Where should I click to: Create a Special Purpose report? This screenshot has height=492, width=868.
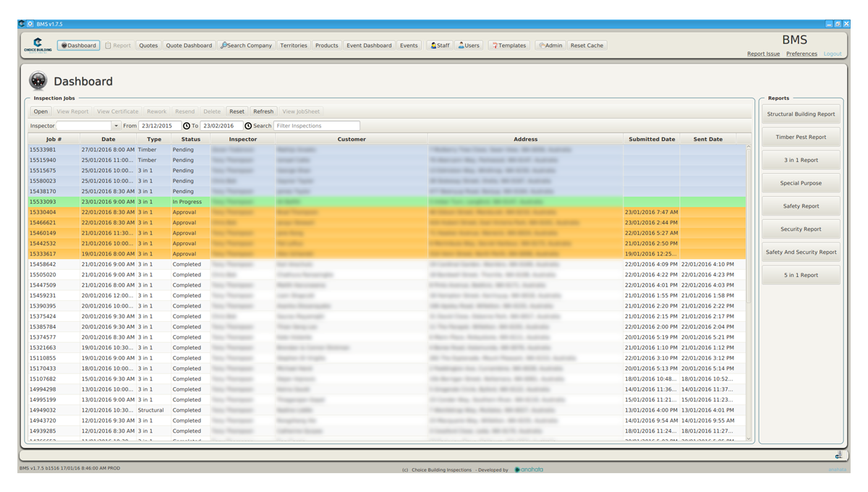click(x=801, y=184)
